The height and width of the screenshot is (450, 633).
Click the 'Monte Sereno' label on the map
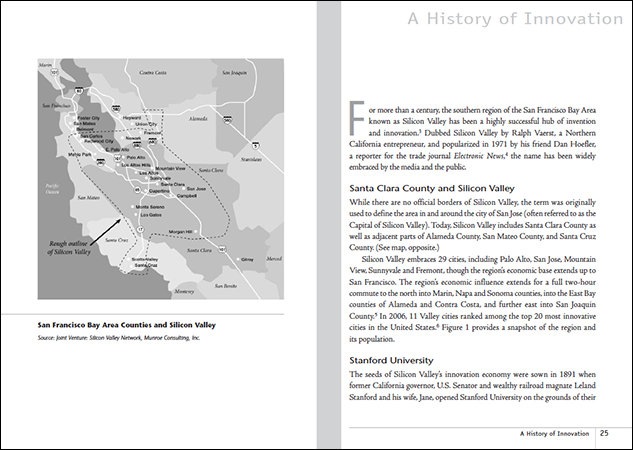[x=150, y=207]
